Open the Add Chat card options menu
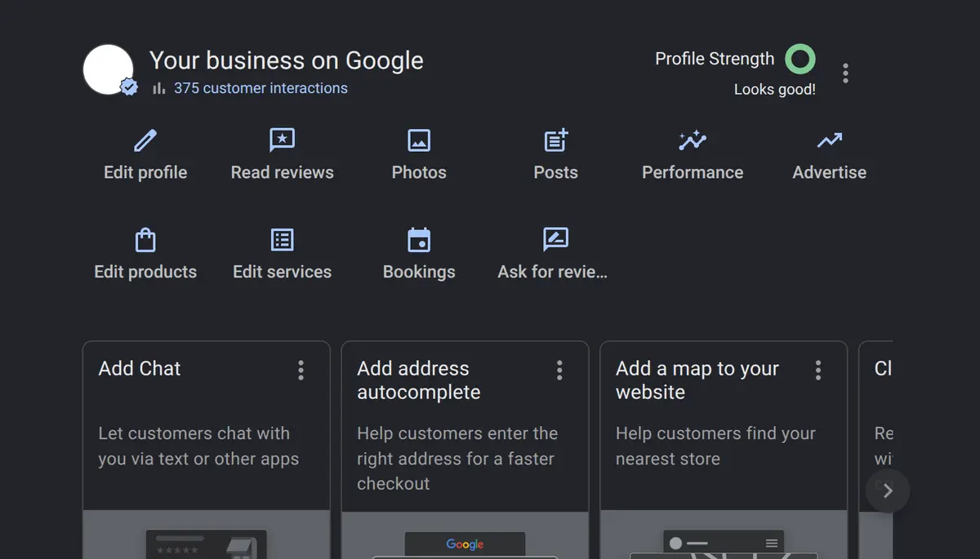Screen dimensions: 980x559 pyautogui.click(x=301, y=370)
